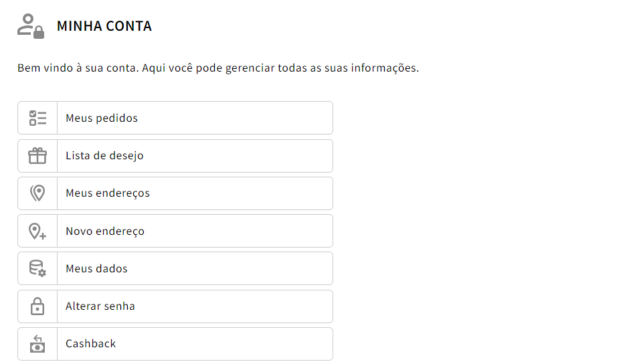Select Novo endereço to add an address
The width and height of the screenshot is (623, 364).
tap(175, 231)
